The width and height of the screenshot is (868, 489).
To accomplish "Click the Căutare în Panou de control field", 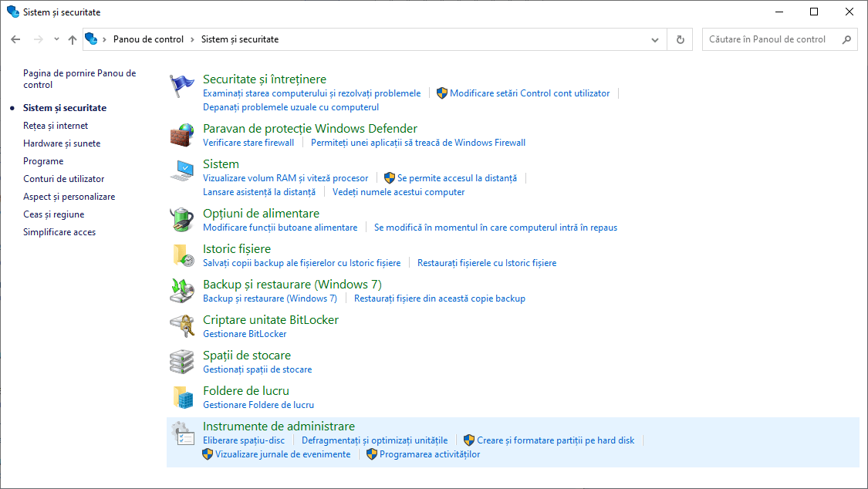I will (x=772, y=39).
